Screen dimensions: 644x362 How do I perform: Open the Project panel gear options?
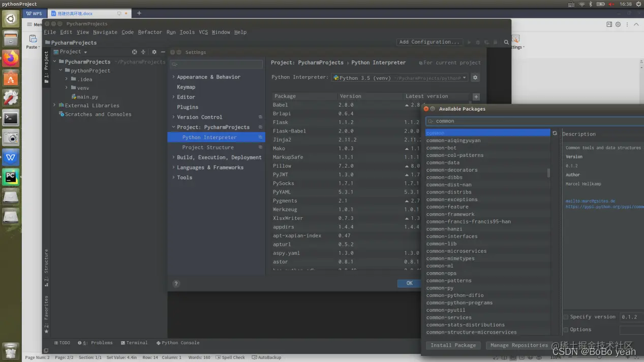point(154,52)
